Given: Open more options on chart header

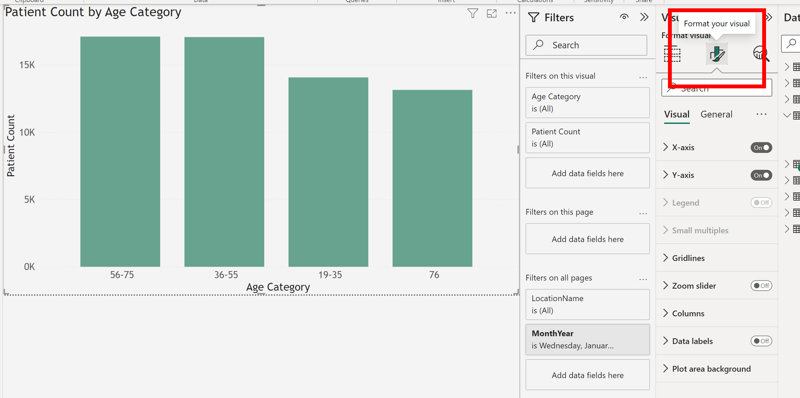Looking at the screenshot, I should pyautogui.click(x=510, y=13).
